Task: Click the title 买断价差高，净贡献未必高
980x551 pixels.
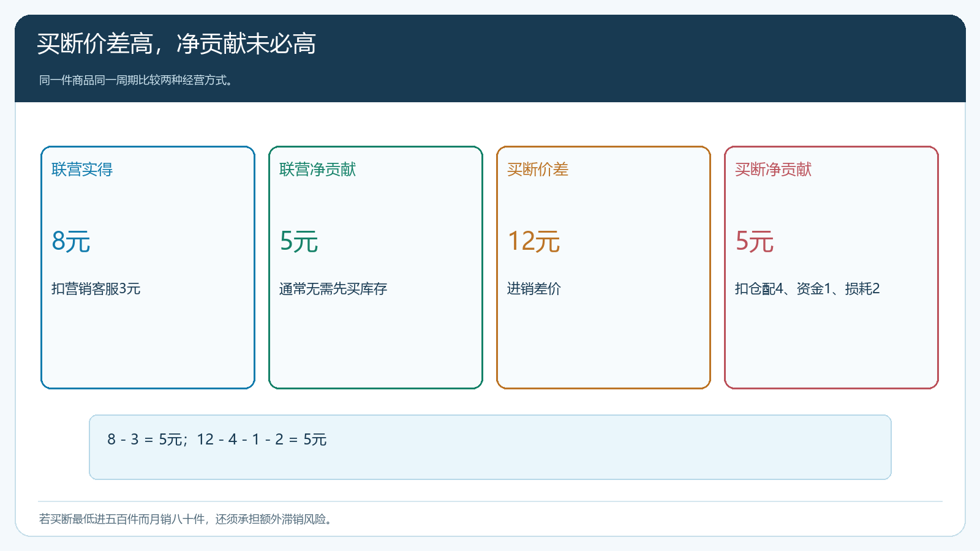Action: click(x=176, y=44)
